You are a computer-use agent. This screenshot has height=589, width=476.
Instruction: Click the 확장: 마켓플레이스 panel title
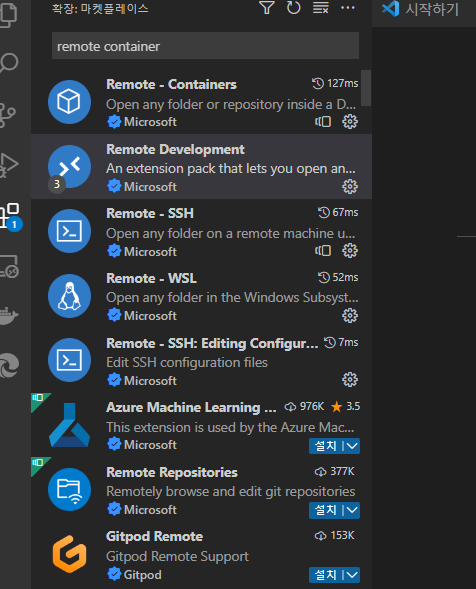tap(100, 8)
